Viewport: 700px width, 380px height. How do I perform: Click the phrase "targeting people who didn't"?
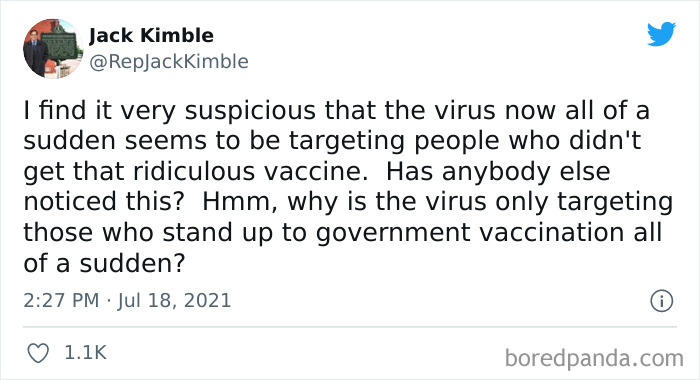465,142
